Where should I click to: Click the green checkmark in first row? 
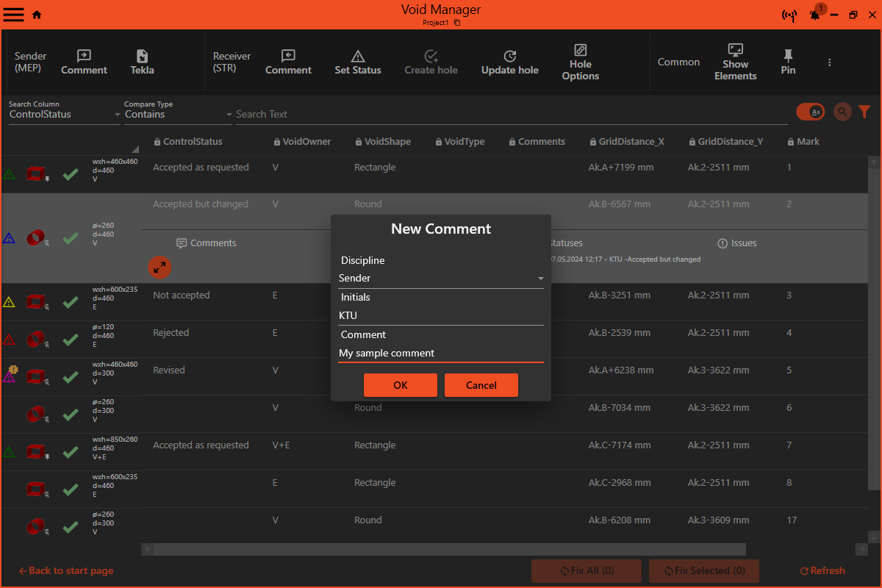[x=71, y=174]
